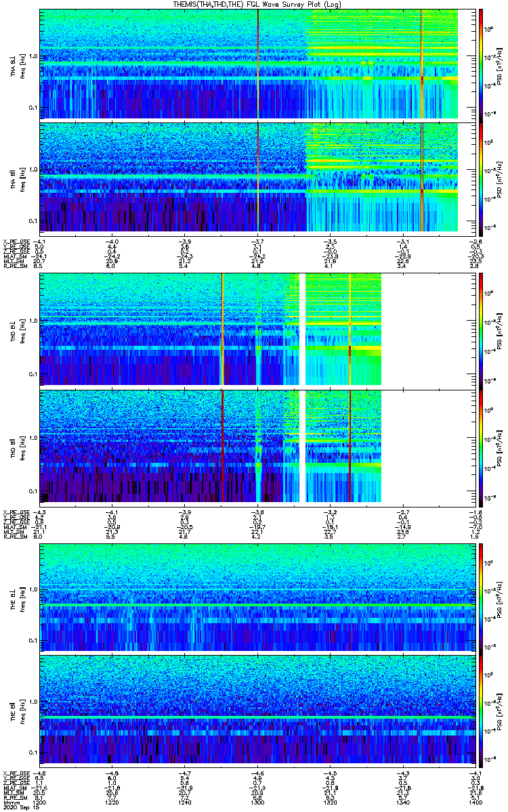Click the 1320 time tick label
Screen dimensions: 508x812
(x=330, y=803)
